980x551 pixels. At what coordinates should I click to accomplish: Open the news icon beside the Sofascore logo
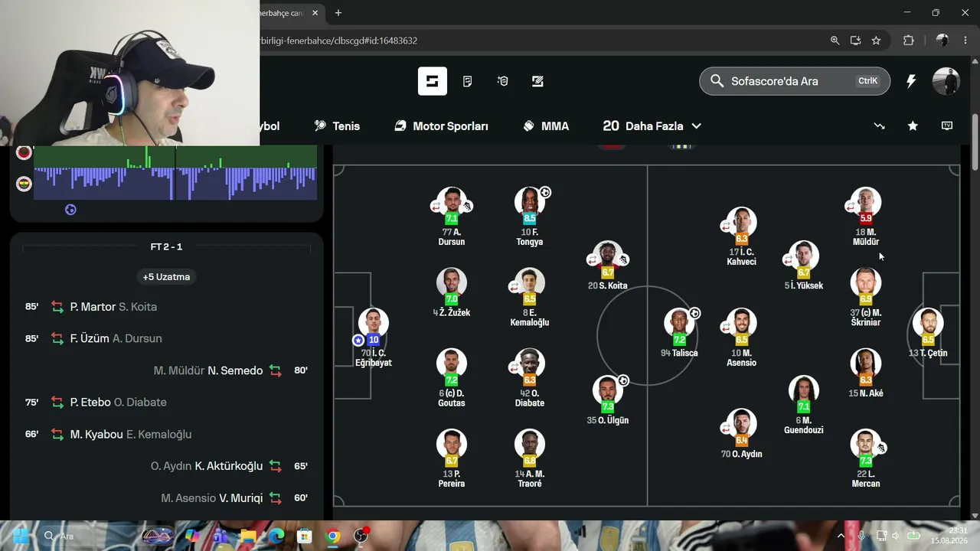pyautogui.click(x=467, y=81)
